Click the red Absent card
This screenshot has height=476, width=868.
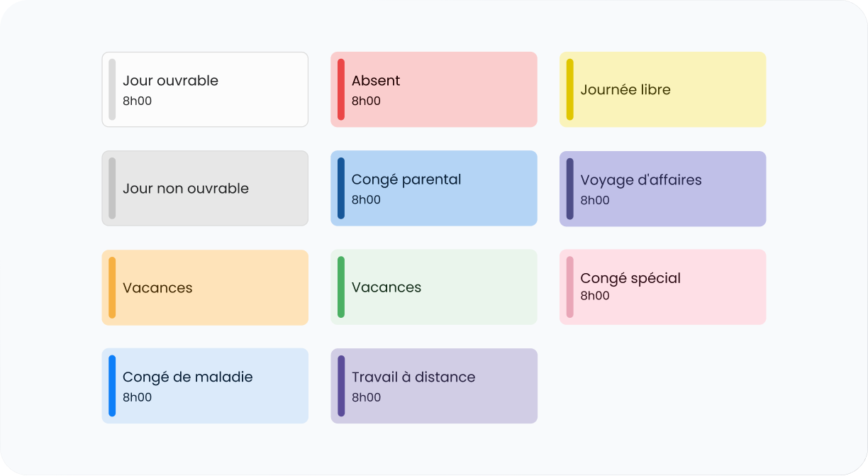click(434, 89)
